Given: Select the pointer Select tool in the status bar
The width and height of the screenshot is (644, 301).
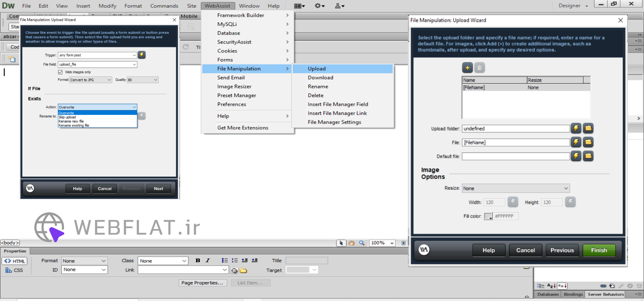Looking at the screenshot, I should pyautogui.click(x=341, y=243).
